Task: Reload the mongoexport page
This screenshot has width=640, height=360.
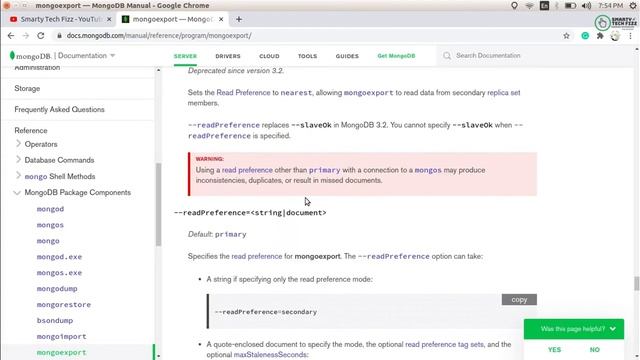Action: coord(41,36)
